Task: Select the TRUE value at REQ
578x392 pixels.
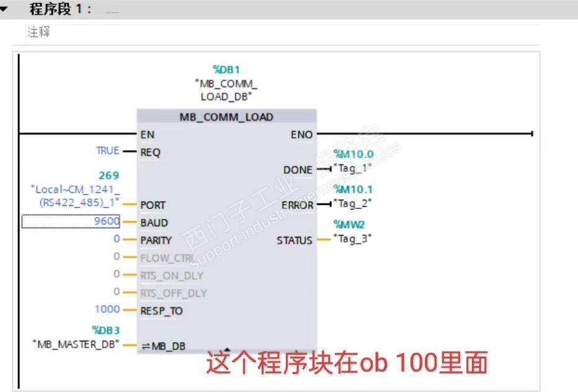Action: coord(107,151)
